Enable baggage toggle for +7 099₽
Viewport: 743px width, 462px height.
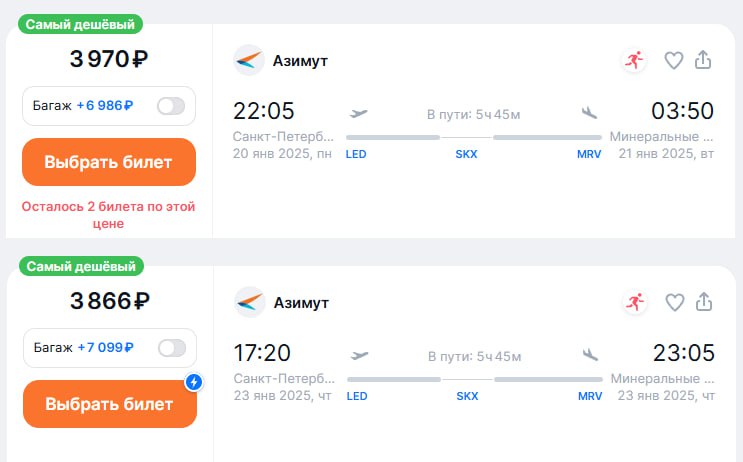point(171,348)
